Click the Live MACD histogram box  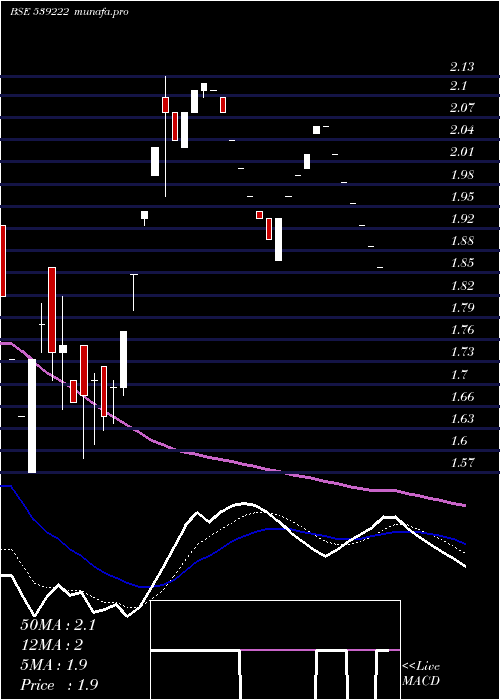[275, 650]
